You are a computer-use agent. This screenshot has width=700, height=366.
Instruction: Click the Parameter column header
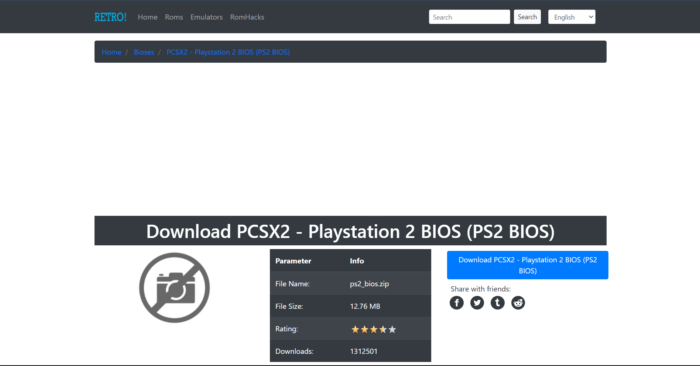[x=293, y=261]
